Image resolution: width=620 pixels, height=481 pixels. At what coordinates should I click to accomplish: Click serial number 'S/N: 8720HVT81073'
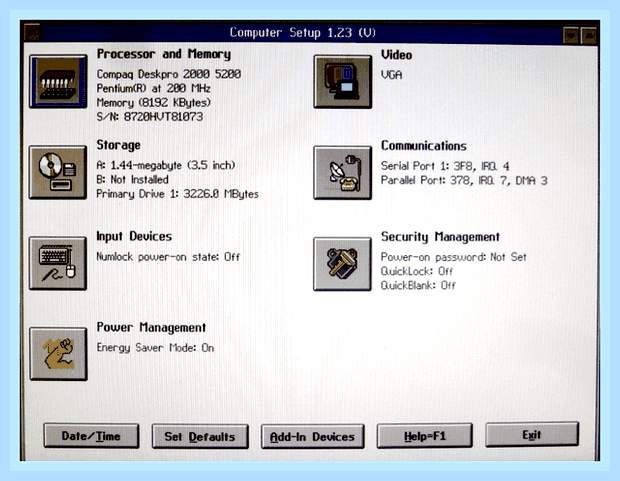[150, 117]
